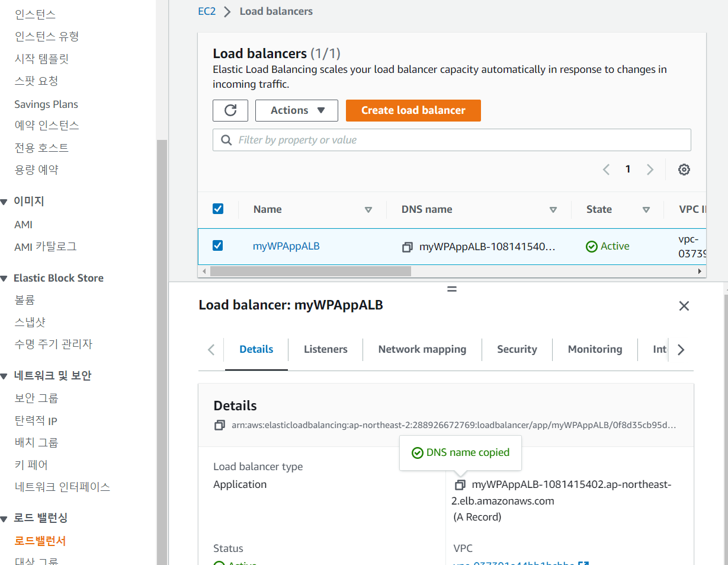
Task: Open the Security tab
Action: 517,349
